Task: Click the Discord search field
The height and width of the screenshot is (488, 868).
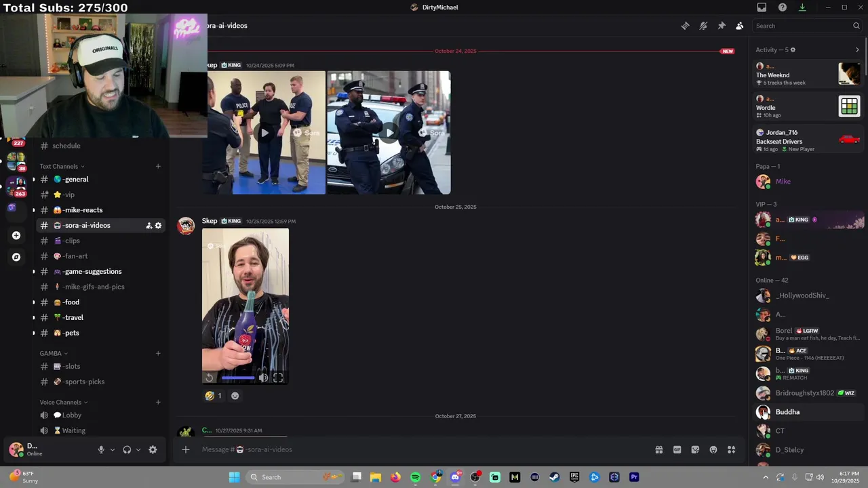Action: click(807, 26)
